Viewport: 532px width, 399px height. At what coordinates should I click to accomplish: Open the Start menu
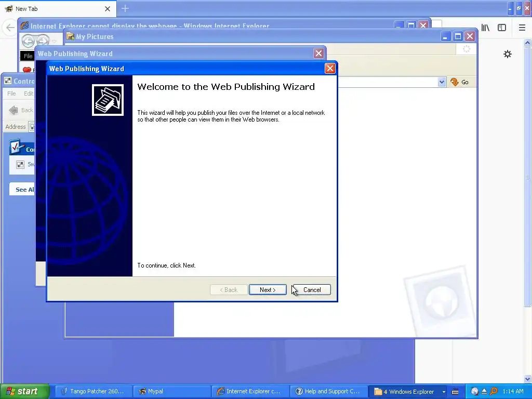coord(24,391)
